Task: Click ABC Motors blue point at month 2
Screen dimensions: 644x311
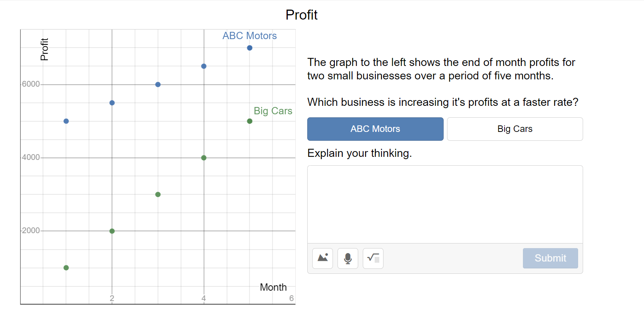Action: click(x=112, y=103)
